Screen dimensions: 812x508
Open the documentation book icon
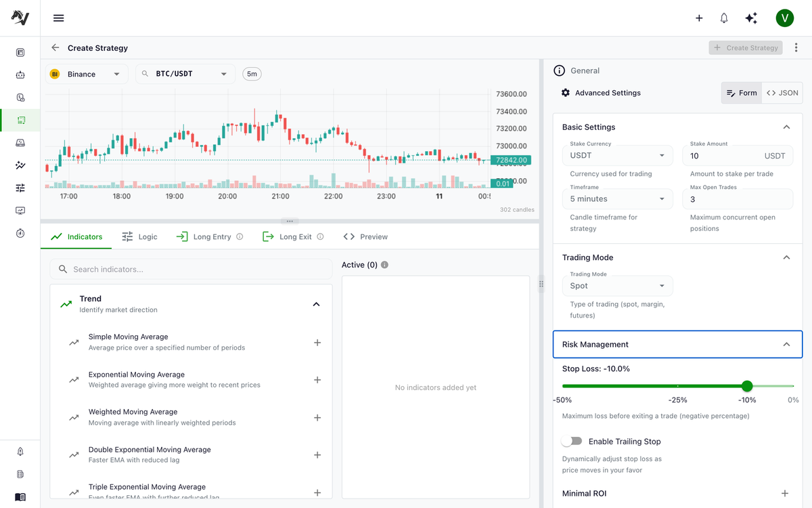coord(20,496)
